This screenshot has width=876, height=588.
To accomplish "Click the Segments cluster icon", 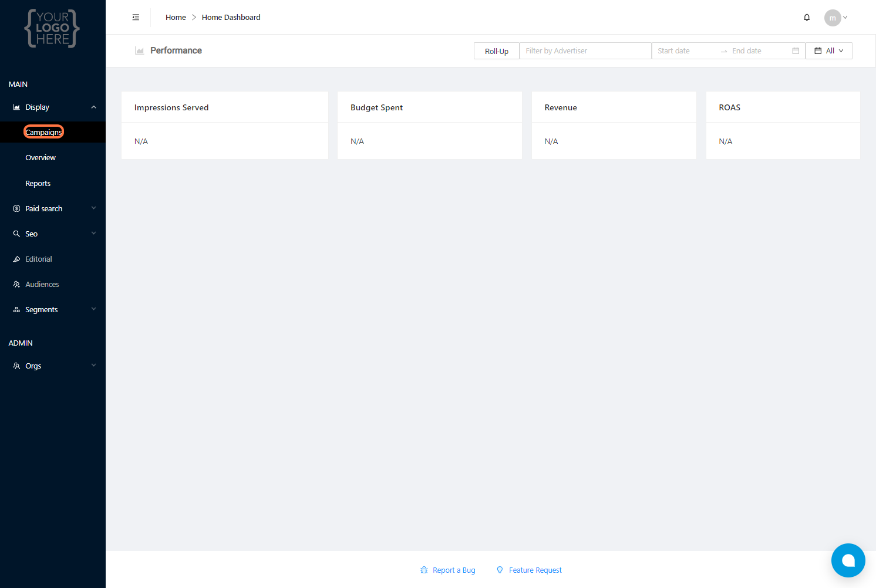I will (x=16, y=310).
